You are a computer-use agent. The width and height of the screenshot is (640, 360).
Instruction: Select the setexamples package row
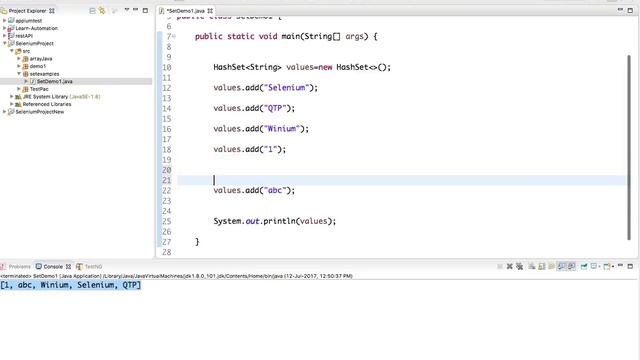coord(76,74)
